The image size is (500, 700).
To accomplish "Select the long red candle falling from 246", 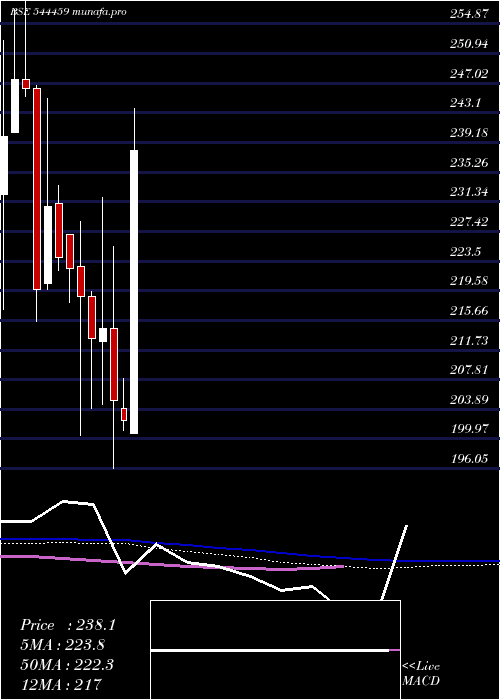I will tap(37, 189).
